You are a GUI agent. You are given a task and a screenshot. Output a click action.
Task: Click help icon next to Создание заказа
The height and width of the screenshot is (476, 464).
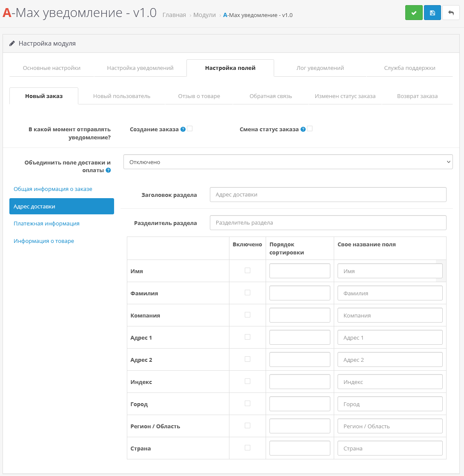click(x=183, y=129)
